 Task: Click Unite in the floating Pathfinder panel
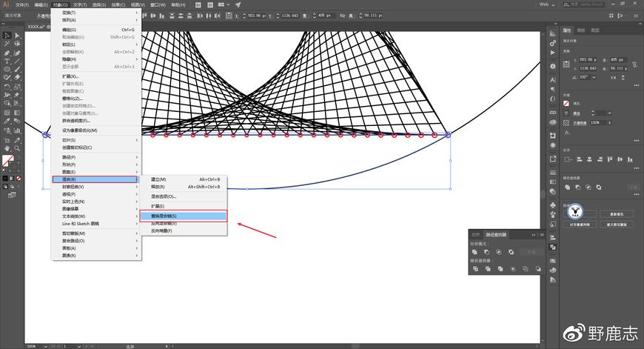474,252
